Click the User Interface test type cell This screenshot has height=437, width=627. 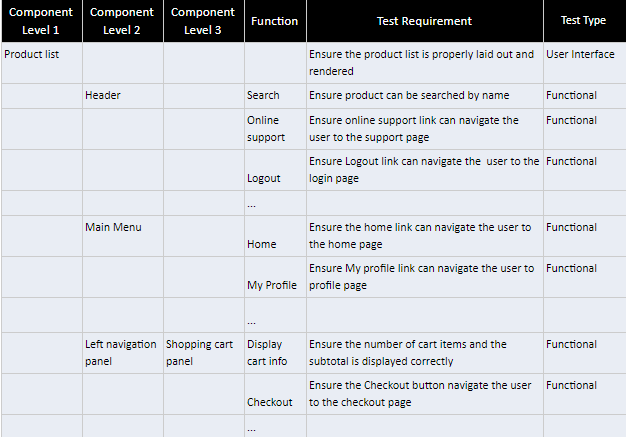pyautogui.click(x=585, y=63)
